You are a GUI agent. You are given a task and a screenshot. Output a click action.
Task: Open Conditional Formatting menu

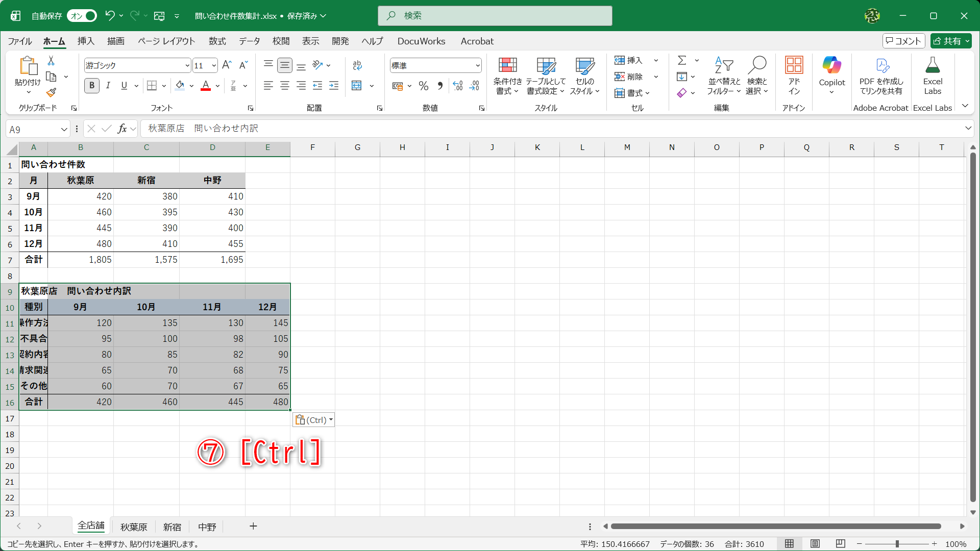coord(507,77)
